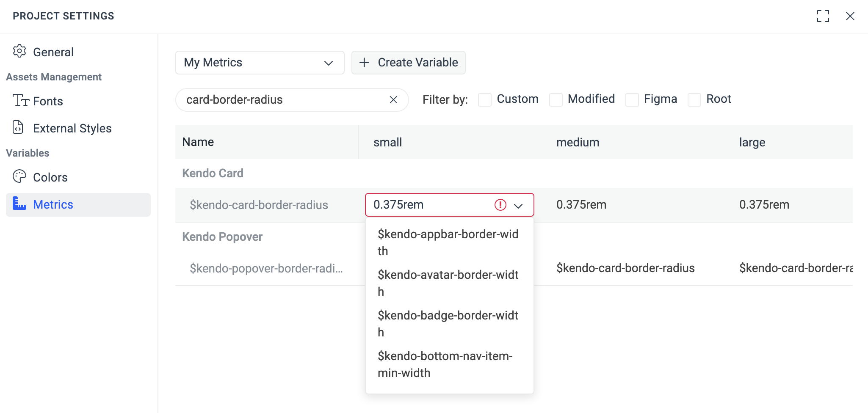Enable the Custom filter checkbox
Screen dimensions: 868x413
[x=484, y=99]
